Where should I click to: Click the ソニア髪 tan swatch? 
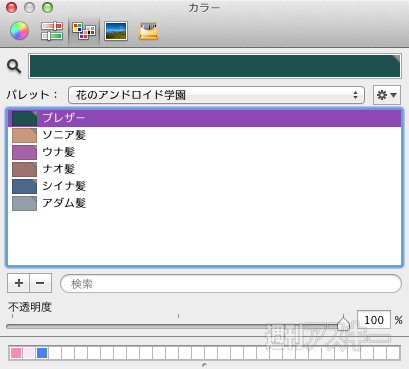(x=24, y=135)
